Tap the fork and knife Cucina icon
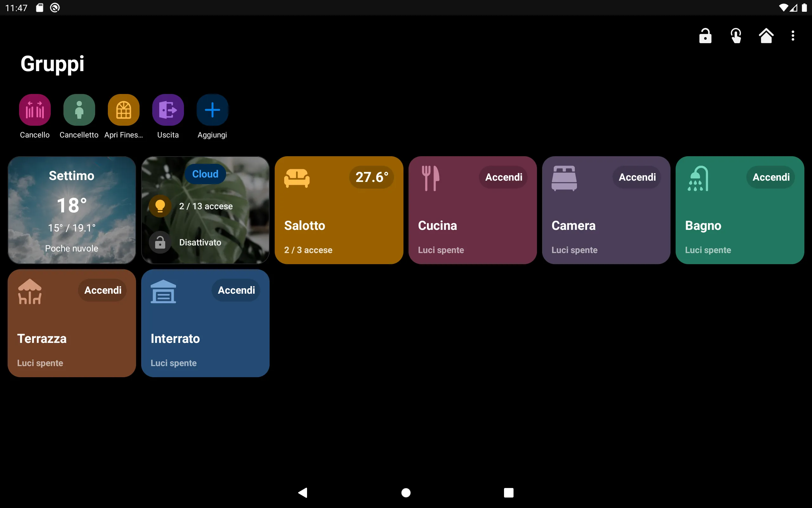Viewport: 812px width, 508px height. tap(430, 178)
